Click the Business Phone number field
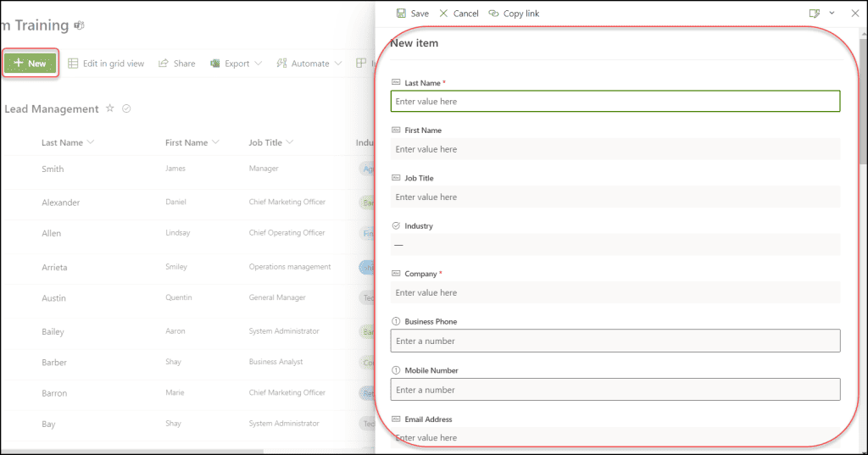The image size is (868, 455). pos(615,341)
